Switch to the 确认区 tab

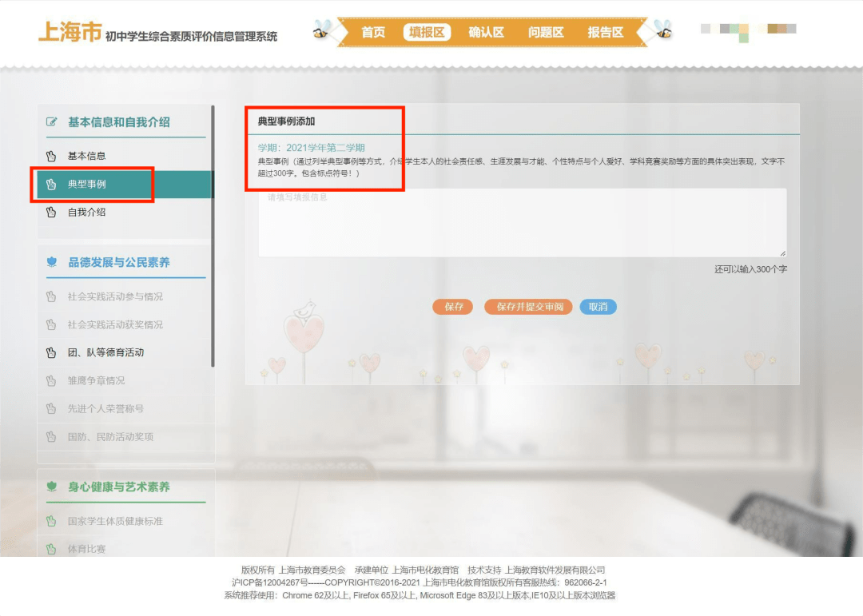pos(486,33)
